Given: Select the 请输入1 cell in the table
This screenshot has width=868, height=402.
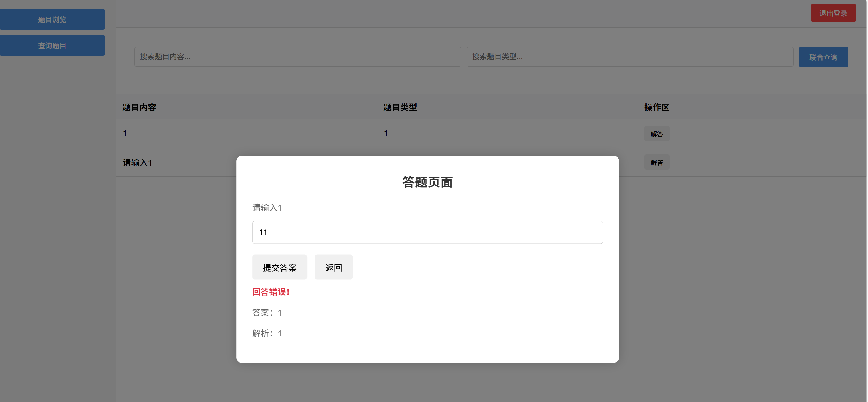Looking at the screenshot, I should click(x=138, y=162).
